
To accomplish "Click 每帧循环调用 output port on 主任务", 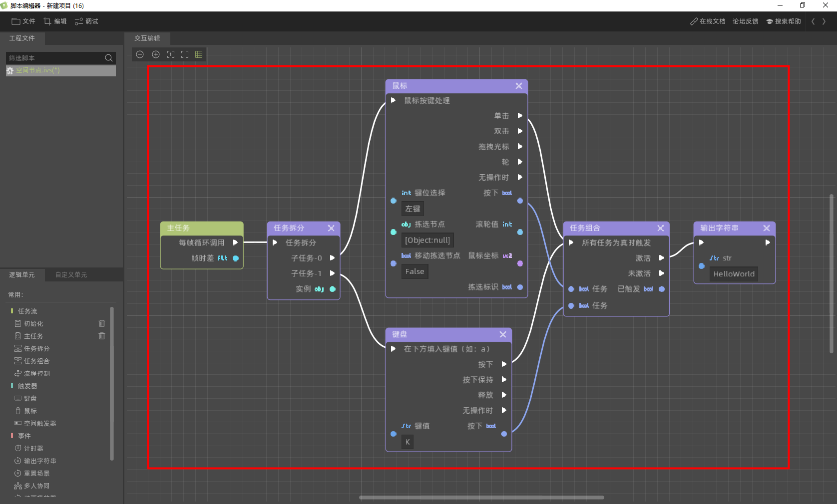I will [x=235, y=243].
